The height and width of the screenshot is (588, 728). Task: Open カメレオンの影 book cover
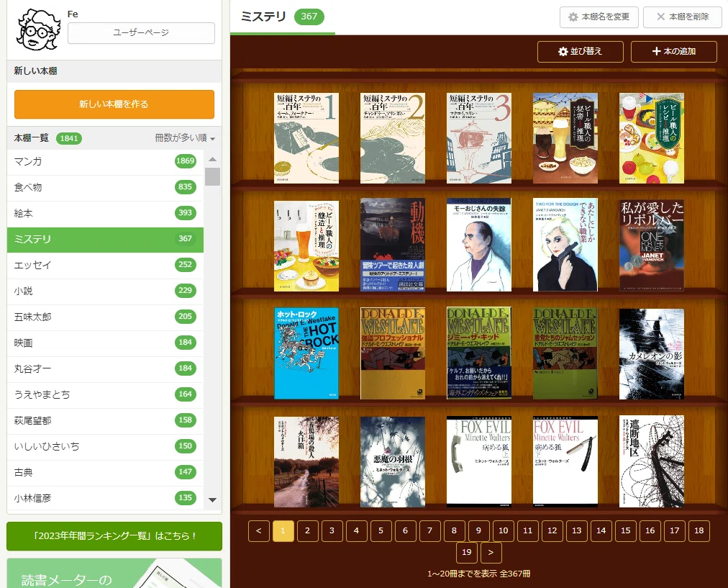point(652,354)
